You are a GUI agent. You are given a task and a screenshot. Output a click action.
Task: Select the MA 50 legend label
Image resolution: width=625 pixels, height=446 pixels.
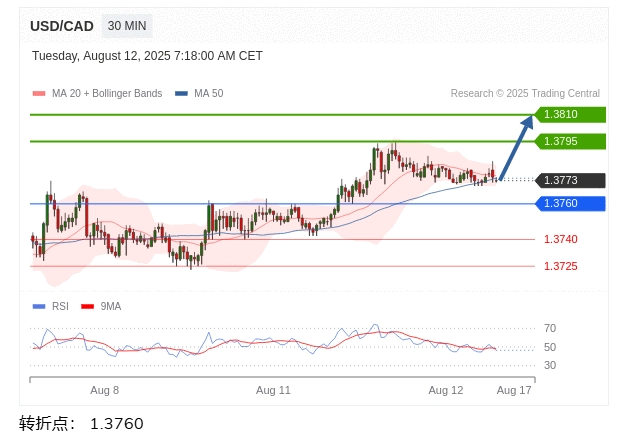[x=208, y=93]
